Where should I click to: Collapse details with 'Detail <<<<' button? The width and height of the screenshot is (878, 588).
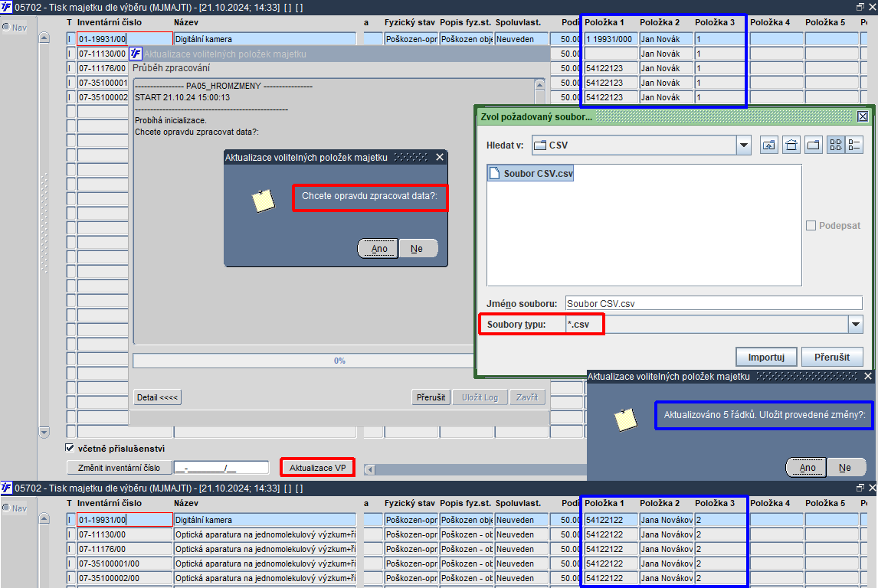(157, 398)
